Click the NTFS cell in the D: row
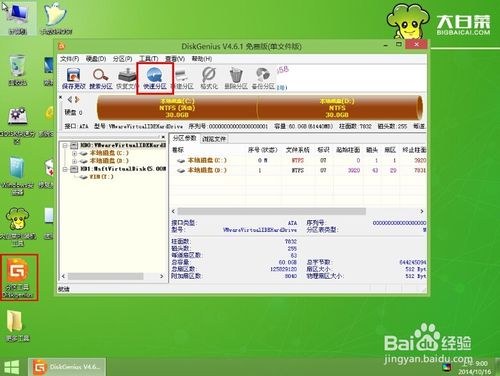Image resolution: width=500 pixels, height=376 pixels. [298, 170]
